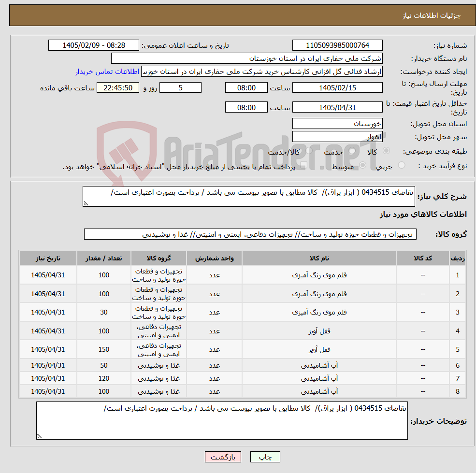Click آب آشامیدنی in row 8

(319, 392)
